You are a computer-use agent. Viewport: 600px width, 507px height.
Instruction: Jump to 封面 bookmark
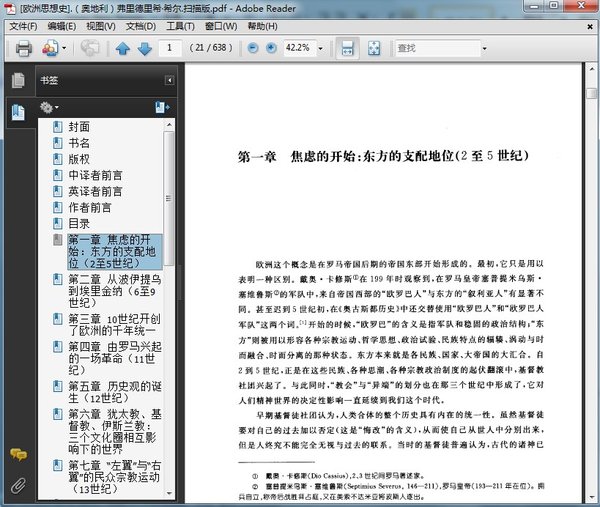79,127
